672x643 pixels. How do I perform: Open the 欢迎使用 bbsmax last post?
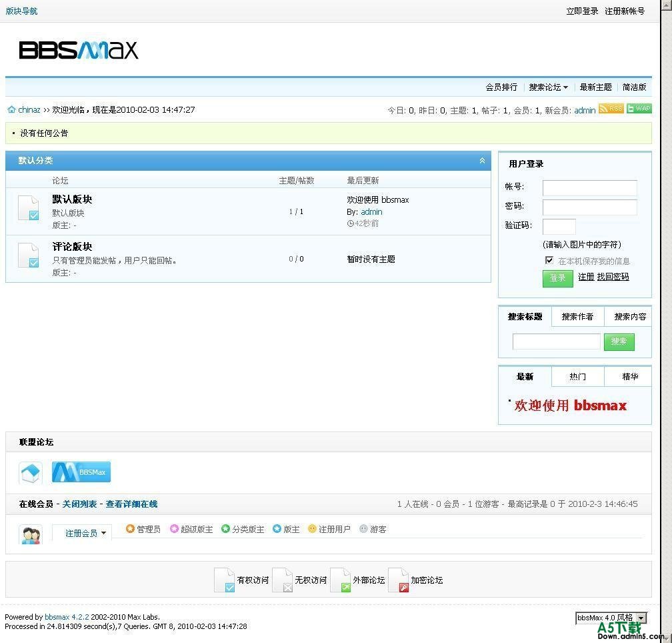tap(377, 199)
